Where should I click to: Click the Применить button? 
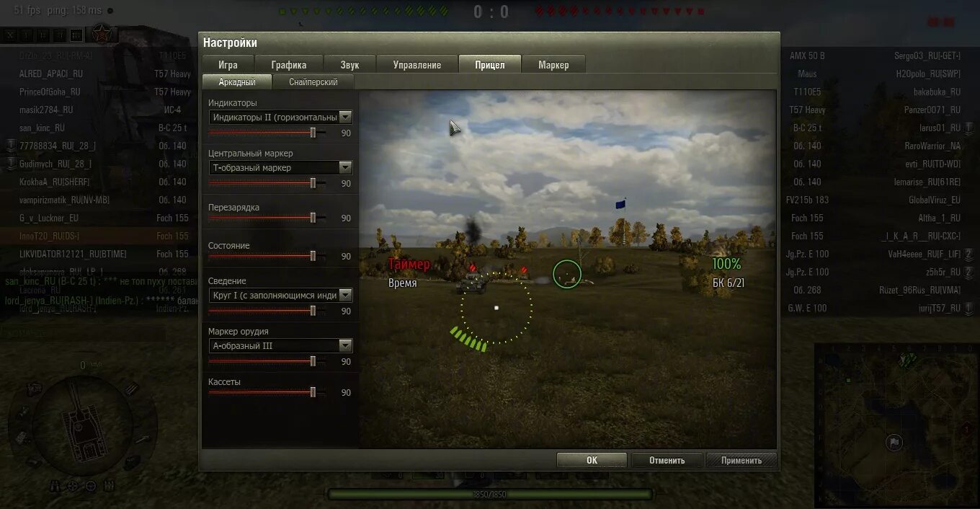741,460
